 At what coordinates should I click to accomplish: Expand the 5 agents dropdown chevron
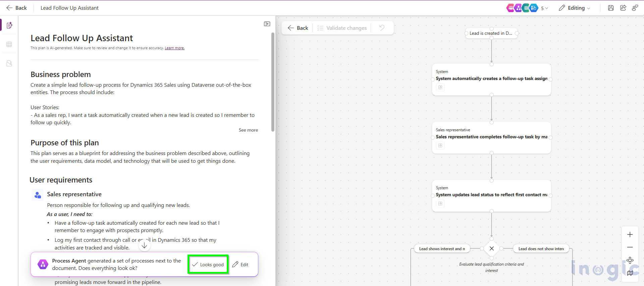tap(547, 8)
